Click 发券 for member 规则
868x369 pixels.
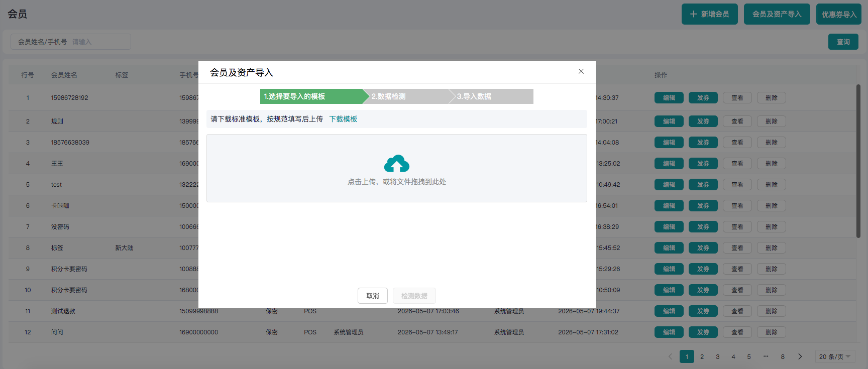(x=703, y=121)
